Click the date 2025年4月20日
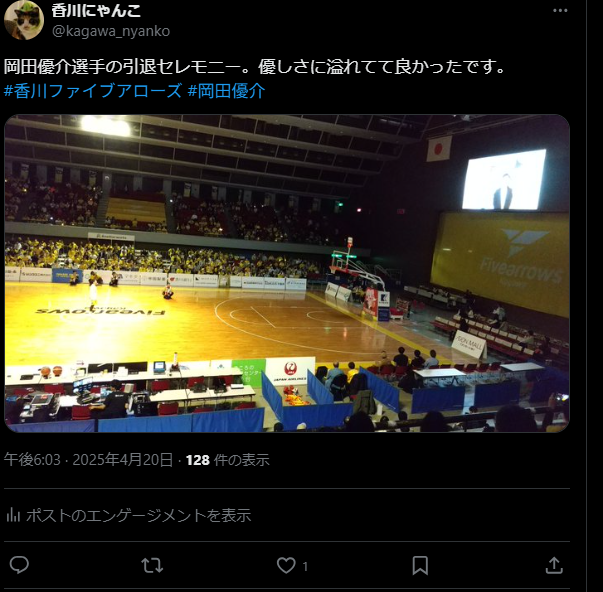 click(123, 460)
